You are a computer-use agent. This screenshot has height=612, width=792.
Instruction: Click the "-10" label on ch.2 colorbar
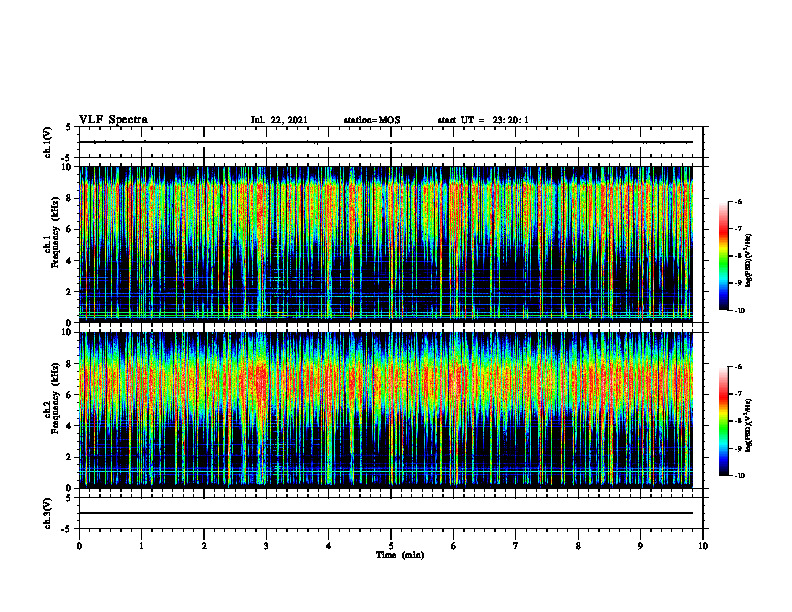click(740, 476)
